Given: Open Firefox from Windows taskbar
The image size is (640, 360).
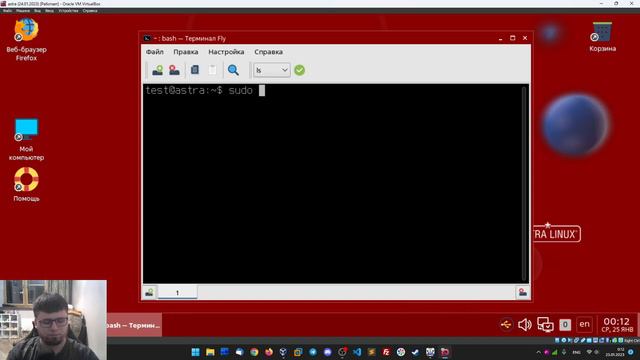Looking at the screenshot, I should click(269, 352).
